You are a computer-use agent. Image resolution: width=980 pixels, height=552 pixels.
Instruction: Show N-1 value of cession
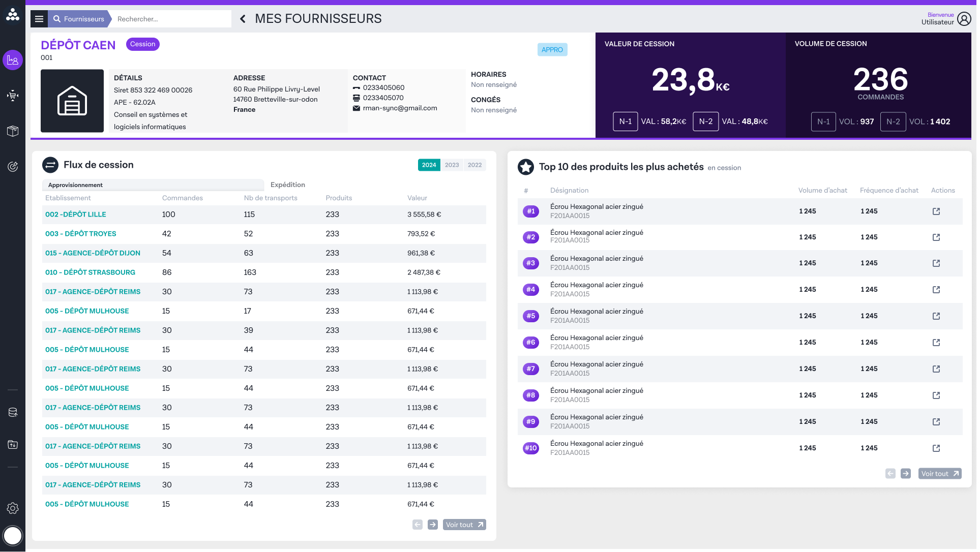pos(625,121)
